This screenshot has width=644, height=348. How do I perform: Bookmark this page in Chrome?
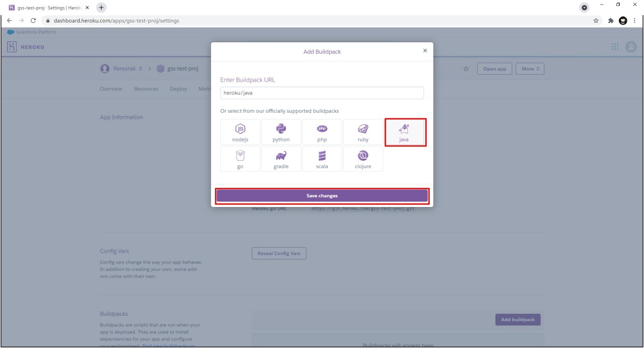(596, 21)
